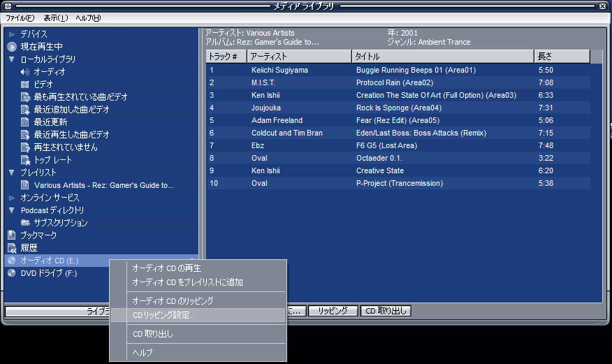Screen dimensions: 612x364
Task: Select the デバイス tree item
Action: (x=34, y=34)
